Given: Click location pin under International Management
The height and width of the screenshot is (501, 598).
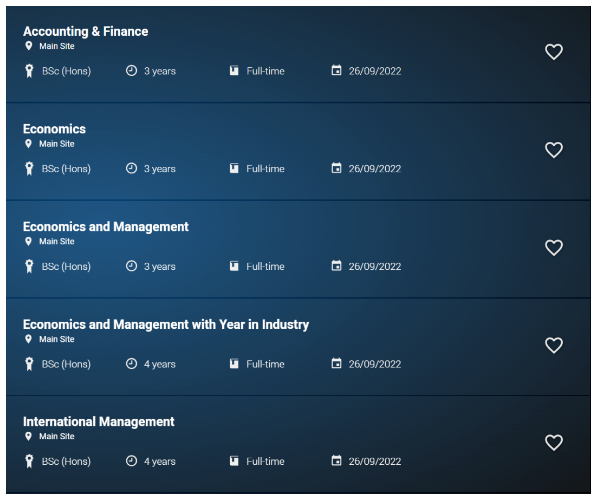Looking at the screenshot, I should tap(28, 436).
